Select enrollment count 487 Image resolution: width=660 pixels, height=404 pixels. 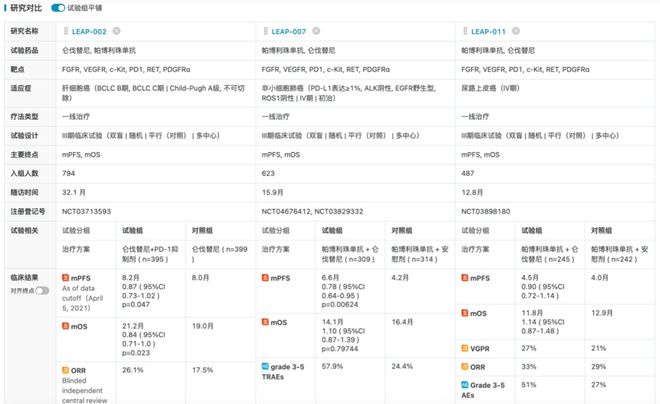point(468,173)
